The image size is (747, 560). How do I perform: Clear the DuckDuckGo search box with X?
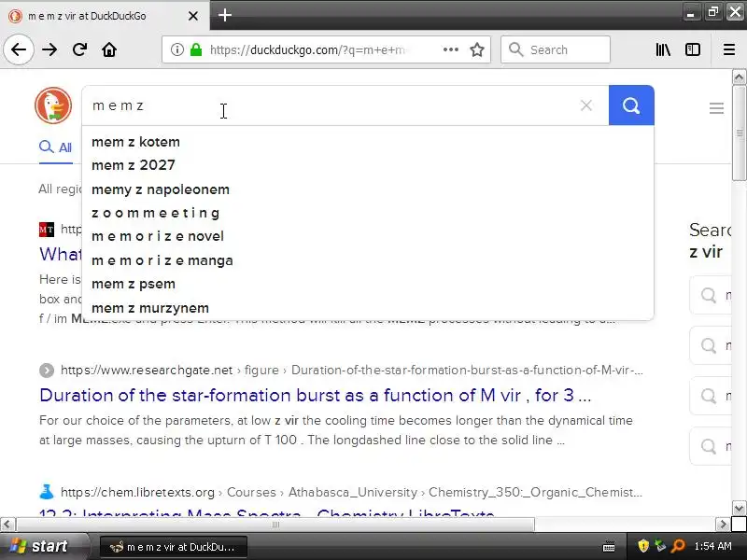(x=586, y=105)
